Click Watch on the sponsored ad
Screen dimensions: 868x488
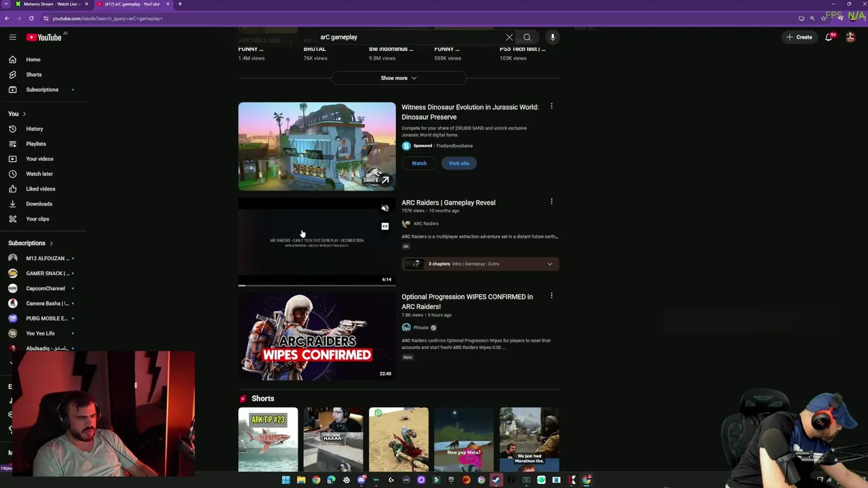pos(419,163)
